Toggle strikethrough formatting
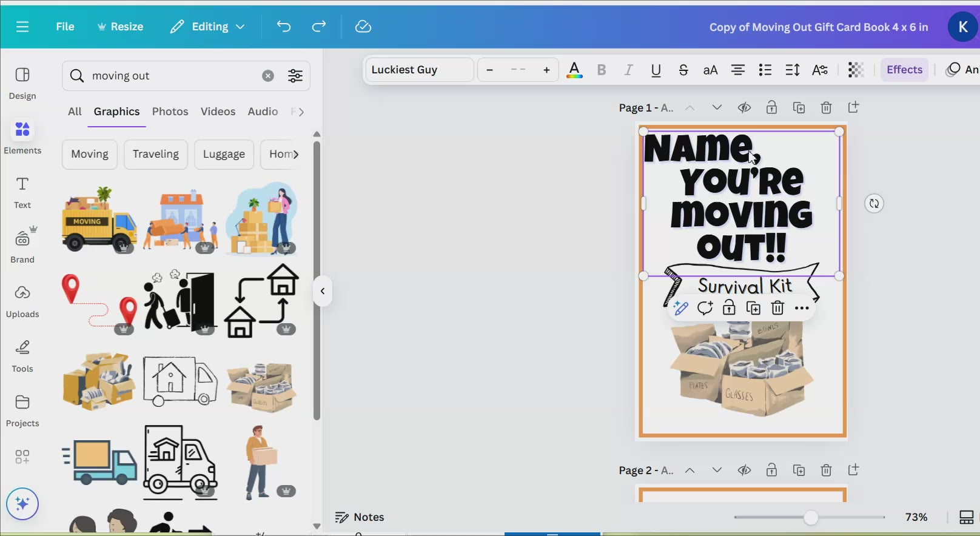This screenshot has height=536, width=980. [683, 70]
